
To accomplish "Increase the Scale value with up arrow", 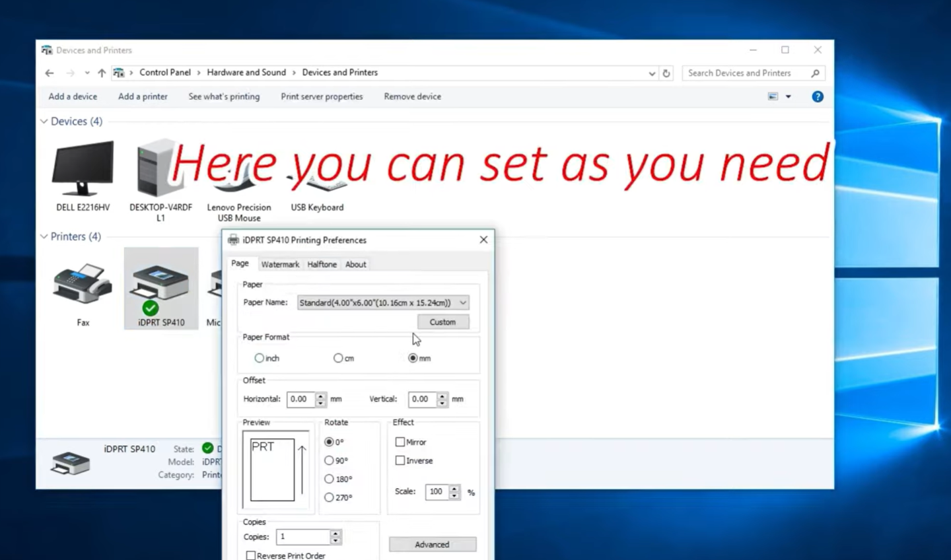I will coord(454,488).
